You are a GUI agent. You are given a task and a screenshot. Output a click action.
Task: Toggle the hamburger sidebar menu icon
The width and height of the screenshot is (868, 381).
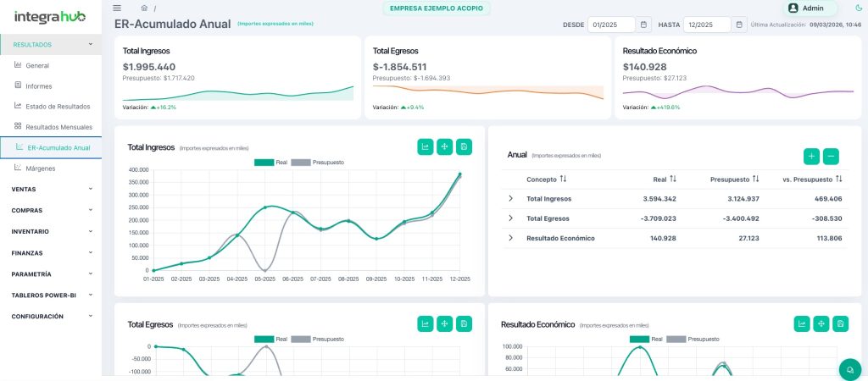pyautogui.click(x=117, y=8)
